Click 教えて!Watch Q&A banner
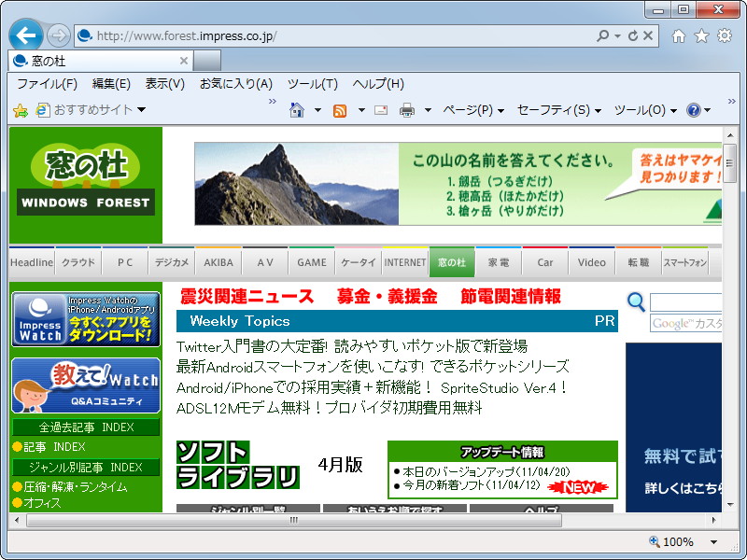The width and height of the screenshot is (747, 560). coord(86,385)
